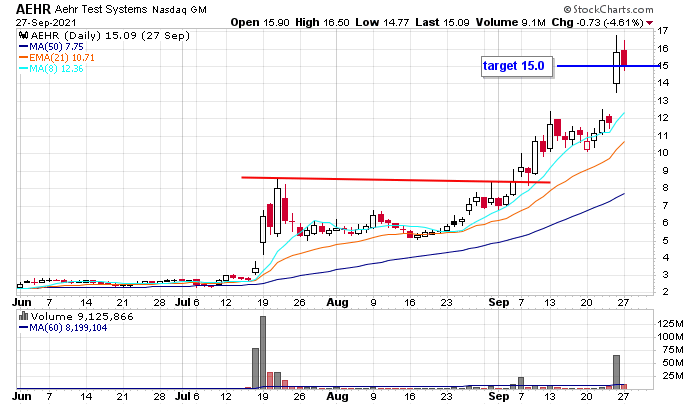Click the AEHR ticker symbol title
Image resolution: width=700 pixels, height=405 pixels.
(33, 9)
